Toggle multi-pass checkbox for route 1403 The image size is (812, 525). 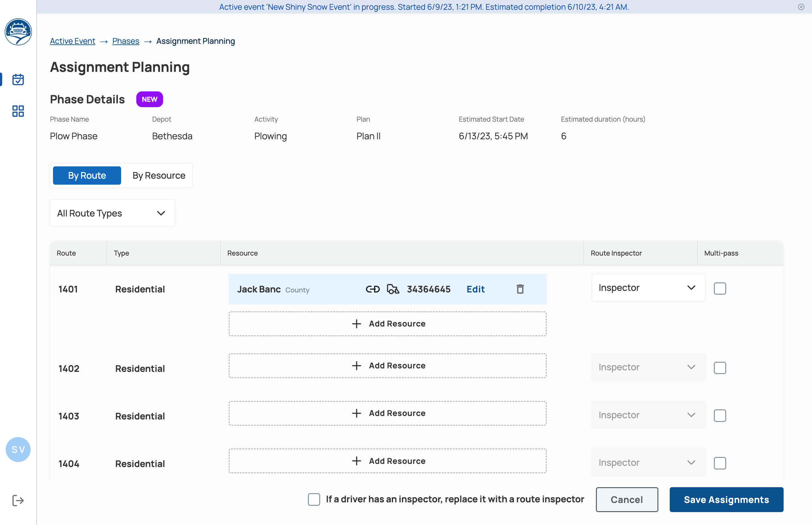tap(720, 415)
